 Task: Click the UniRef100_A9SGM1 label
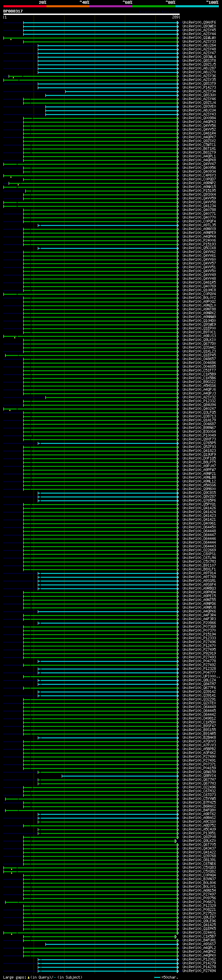[x=199, y=581]
